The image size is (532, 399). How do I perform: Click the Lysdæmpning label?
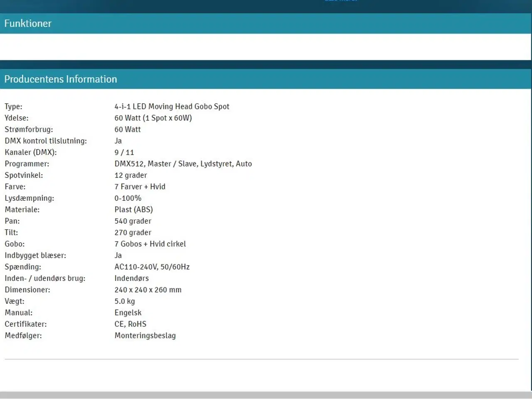[x=30, y=198]
